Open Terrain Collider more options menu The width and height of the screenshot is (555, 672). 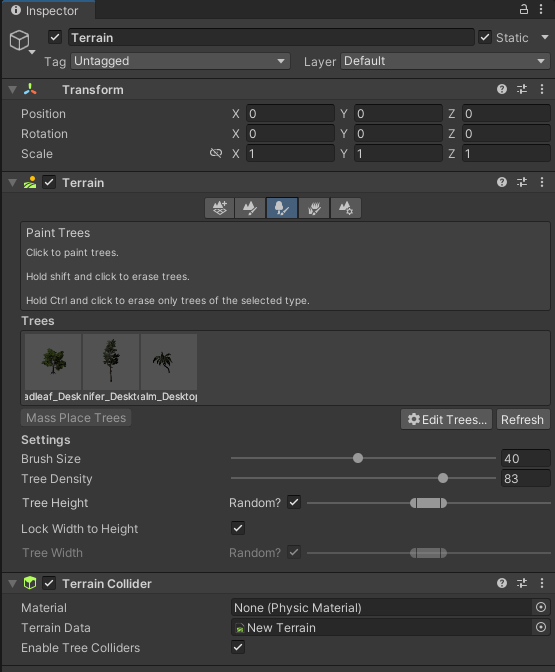542,583
